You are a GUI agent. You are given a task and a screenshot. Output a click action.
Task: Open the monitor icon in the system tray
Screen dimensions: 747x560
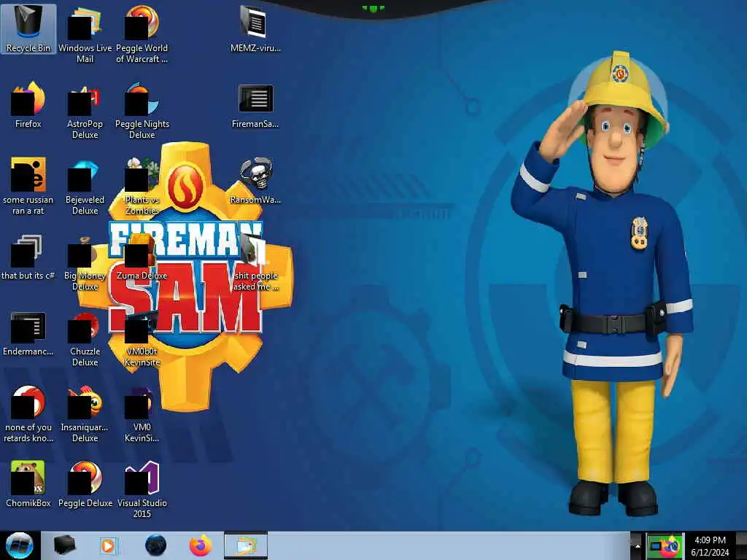(x=657, y=545)
